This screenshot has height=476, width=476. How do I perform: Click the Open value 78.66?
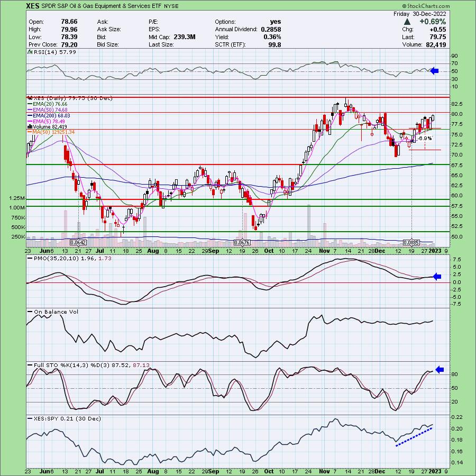(x=69, y=22)
